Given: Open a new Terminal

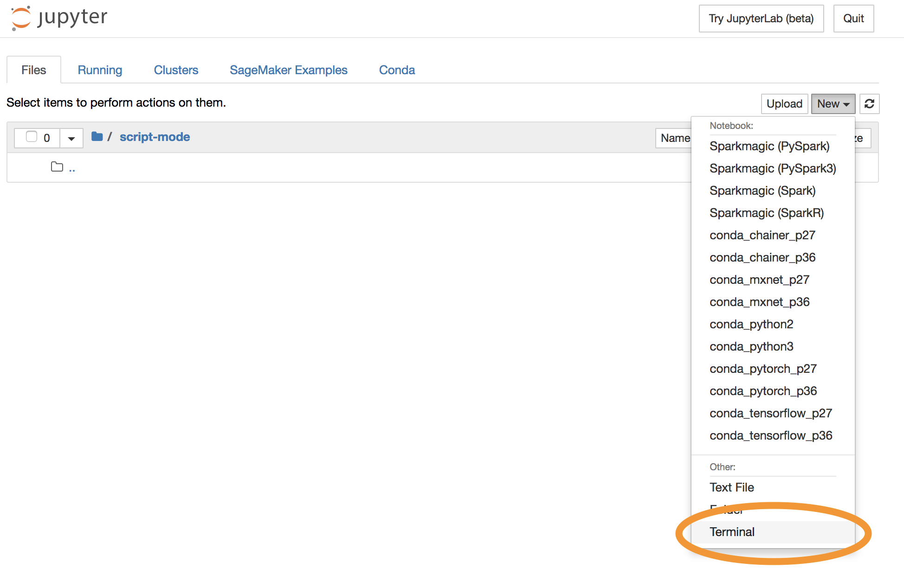Looking at the screenshot, I should [773, 532].
